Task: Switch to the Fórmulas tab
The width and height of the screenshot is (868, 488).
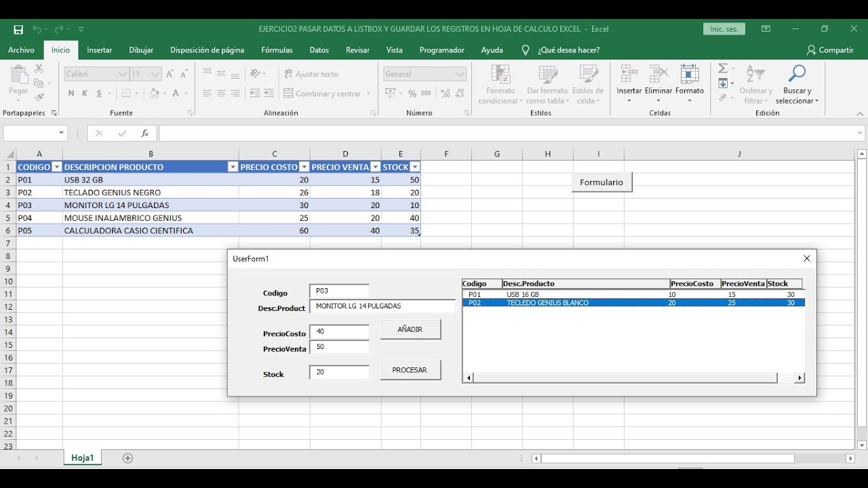Action: click(x=277, y=50)
